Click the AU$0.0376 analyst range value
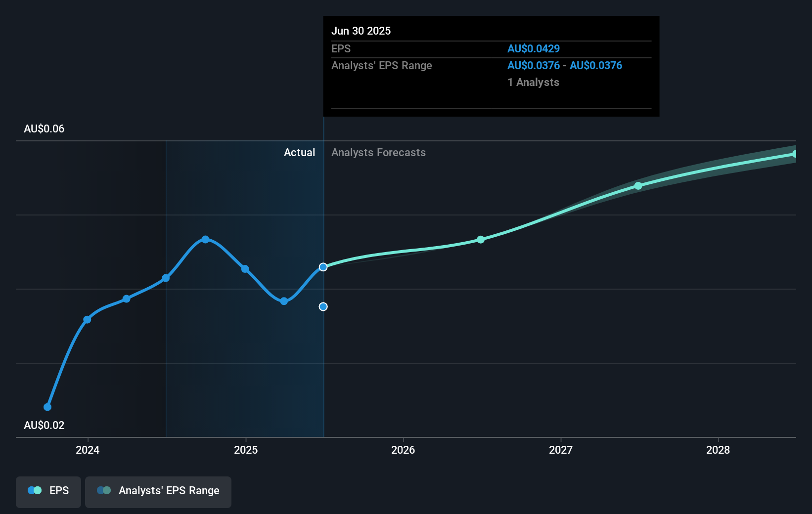Viewport: 812px width, 514px height. (534, 65)
